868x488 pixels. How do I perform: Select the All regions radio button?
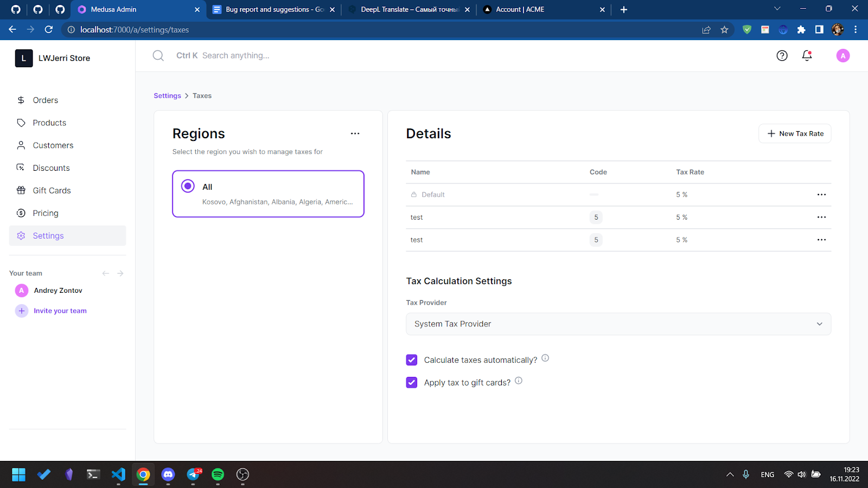[187, 186]
